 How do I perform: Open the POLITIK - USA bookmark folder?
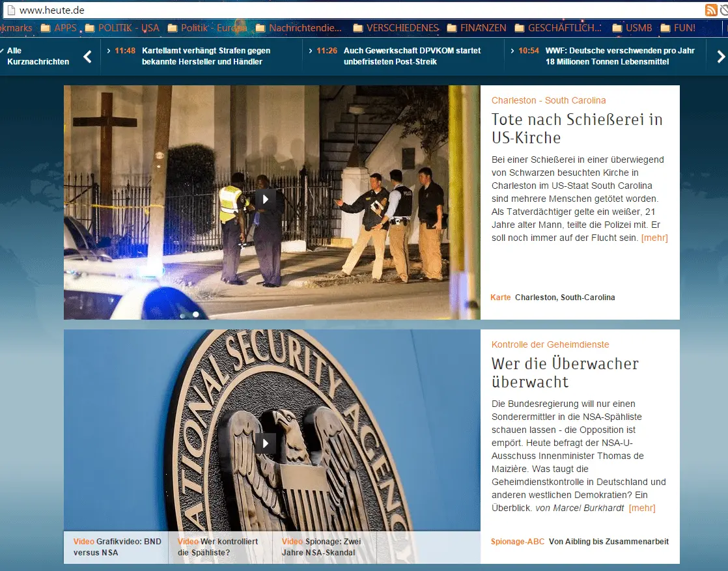[x=122, y=28]
